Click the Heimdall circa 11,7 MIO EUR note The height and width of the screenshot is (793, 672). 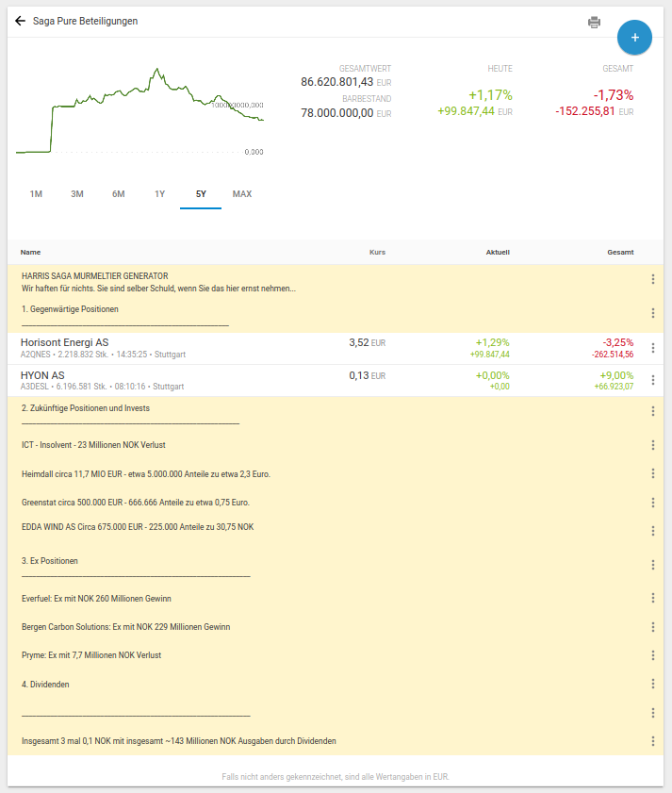coord(146,474)
